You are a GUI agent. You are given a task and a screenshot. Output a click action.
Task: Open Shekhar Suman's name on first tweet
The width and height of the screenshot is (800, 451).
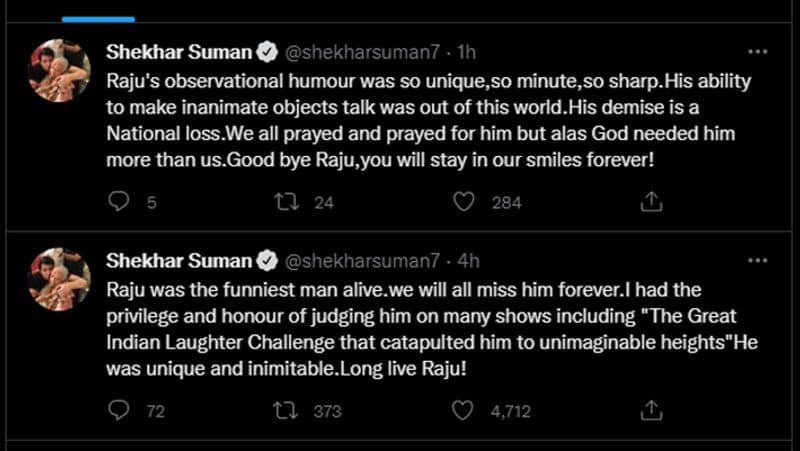[x=178, y=51]
